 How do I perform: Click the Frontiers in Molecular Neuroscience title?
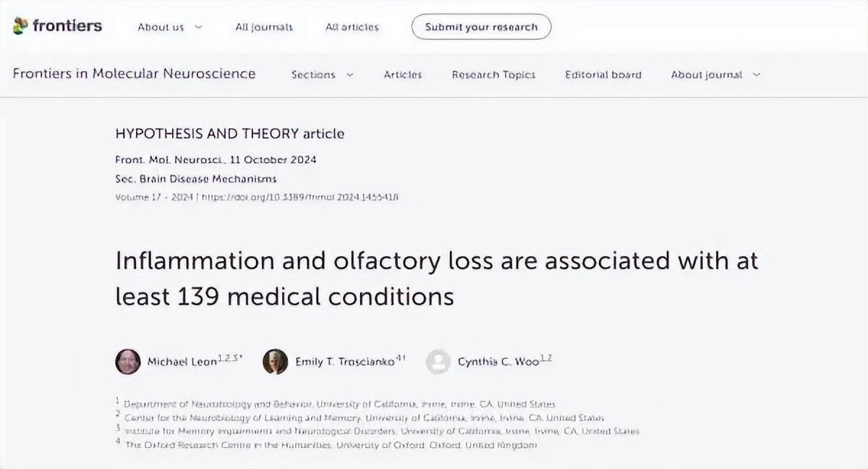coord(134,74)
